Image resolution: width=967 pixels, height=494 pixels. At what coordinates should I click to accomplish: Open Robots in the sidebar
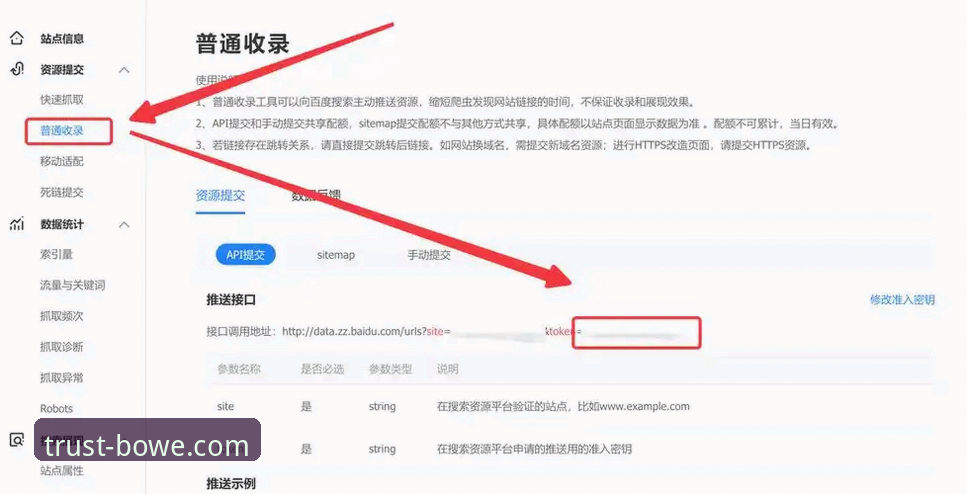56,408
